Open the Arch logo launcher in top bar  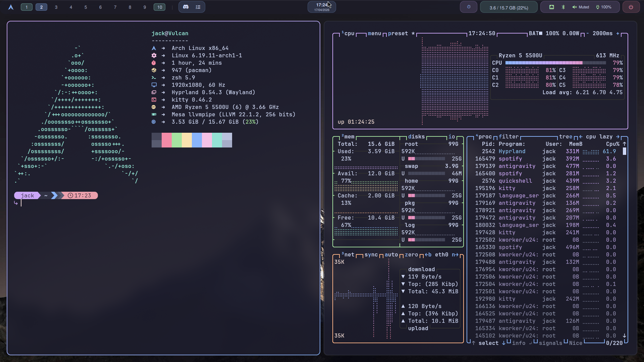[11, 7]
